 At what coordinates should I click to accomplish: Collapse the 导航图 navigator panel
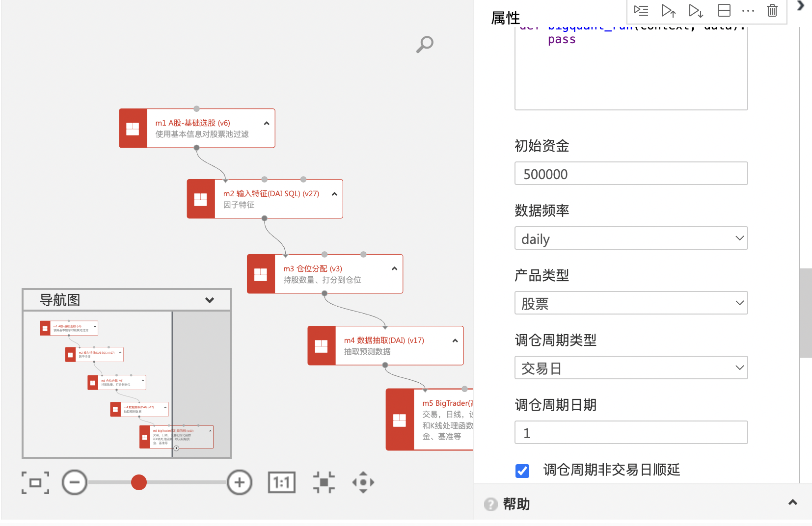[x=210, y=300]
